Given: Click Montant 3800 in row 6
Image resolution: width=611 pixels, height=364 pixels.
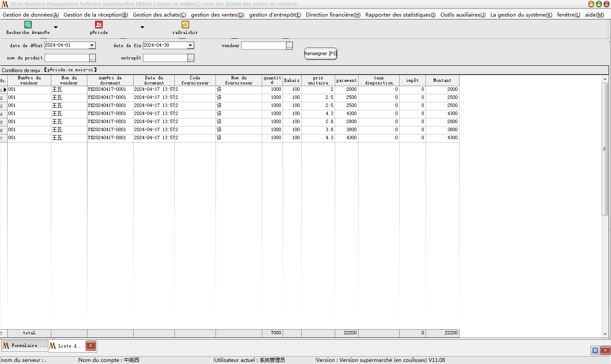Looking at the screenshot, I should point(443,130).
